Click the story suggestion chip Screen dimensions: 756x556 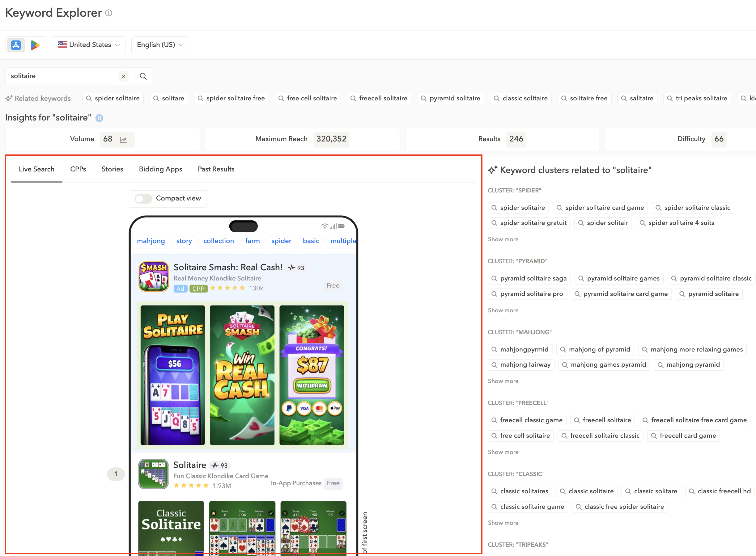pyautogui.click(x=184, y=241)
